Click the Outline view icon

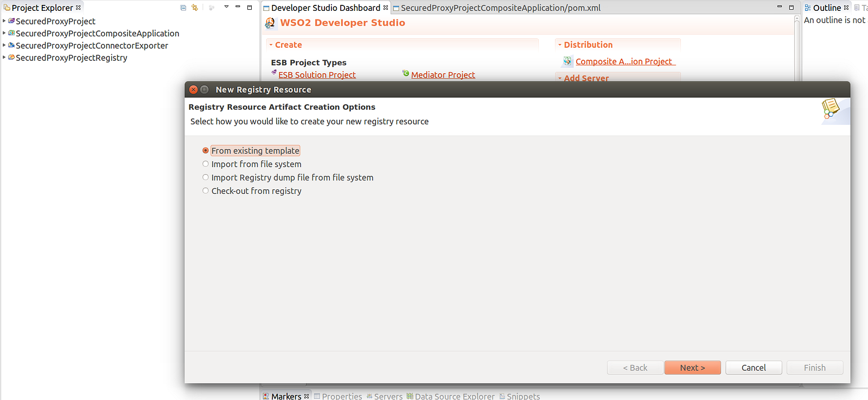pyautogui.click(x=808, y=8)
